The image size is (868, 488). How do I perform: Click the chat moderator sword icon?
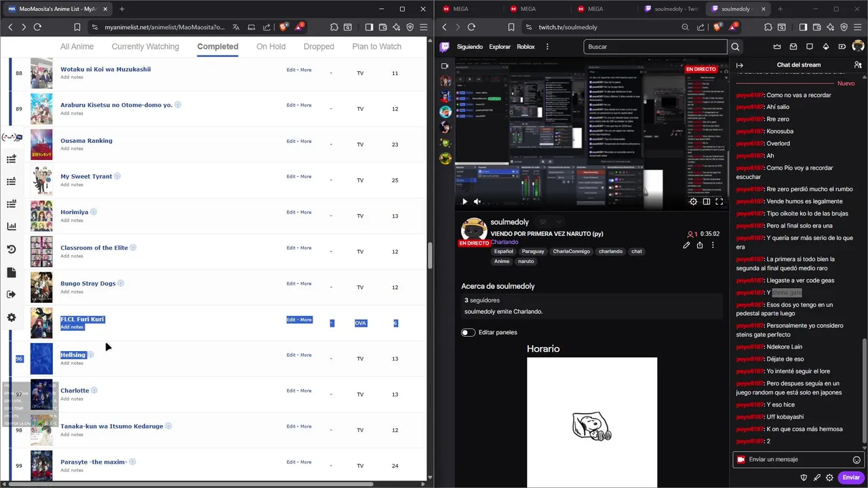click(817, 477)
